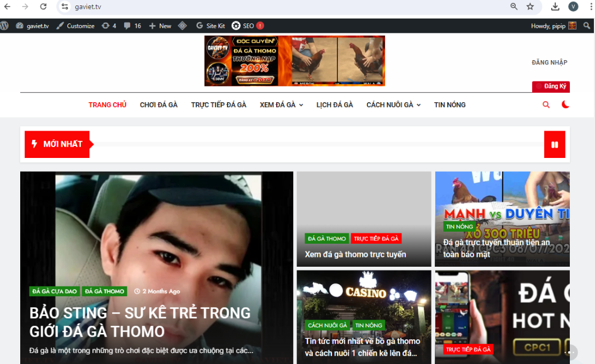Screen dimensions: 595x364
Task: Open Xem đá gà thomo trực tuyến article
Action: 355,255
